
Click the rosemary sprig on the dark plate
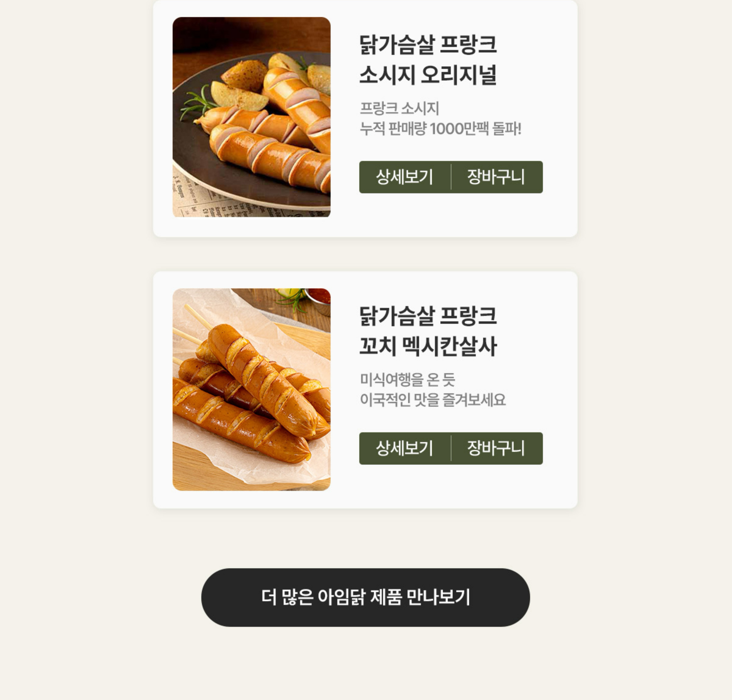196,102
